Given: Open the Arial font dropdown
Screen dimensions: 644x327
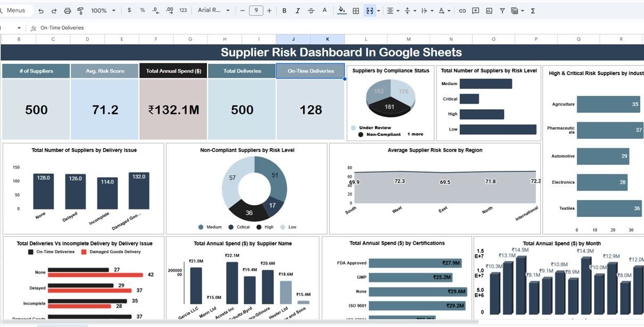Looking at the screenshot, I should click(213, 11).
